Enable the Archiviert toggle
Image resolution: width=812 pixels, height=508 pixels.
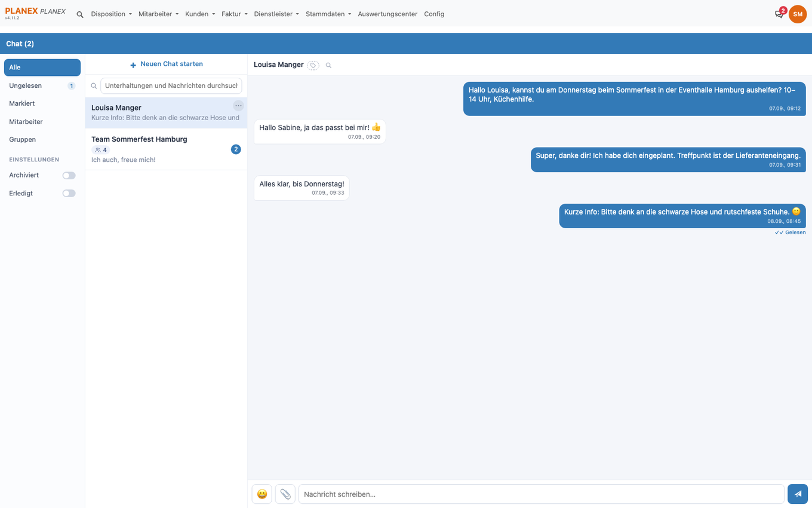point(69,176)
